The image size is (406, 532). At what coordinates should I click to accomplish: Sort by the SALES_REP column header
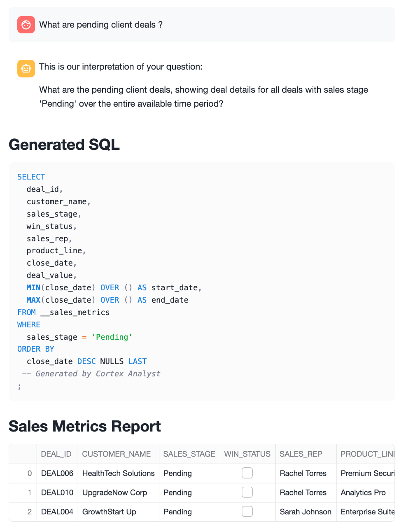(x=301, y=454)
